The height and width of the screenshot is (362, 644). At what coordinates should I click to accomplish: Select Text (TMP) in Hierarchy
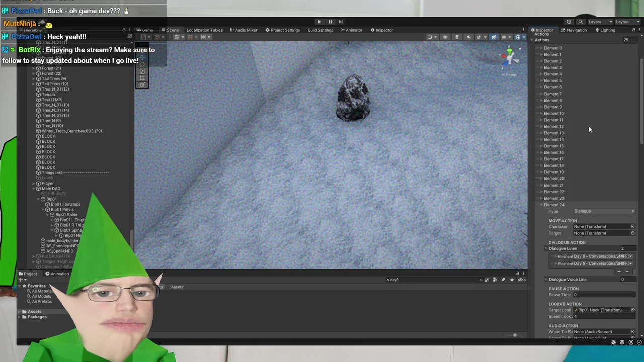pyautogui.click(x=52, y=100)
